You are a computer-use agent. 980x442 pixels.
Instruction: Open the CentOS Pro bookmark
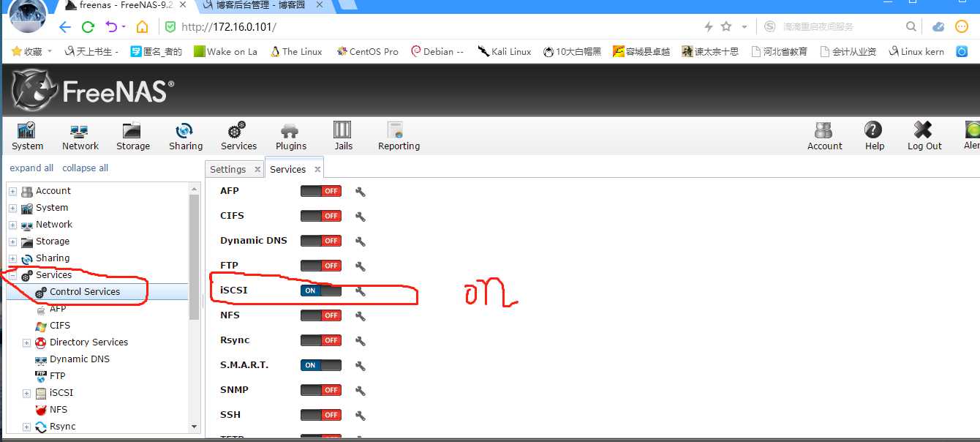tap(367, 51)
